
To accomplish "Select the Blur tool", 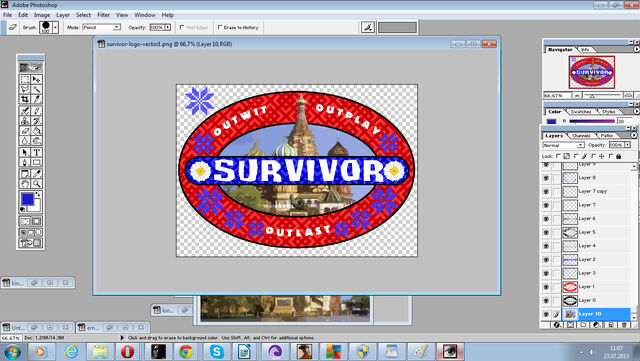I will click(x=25, y=141).
